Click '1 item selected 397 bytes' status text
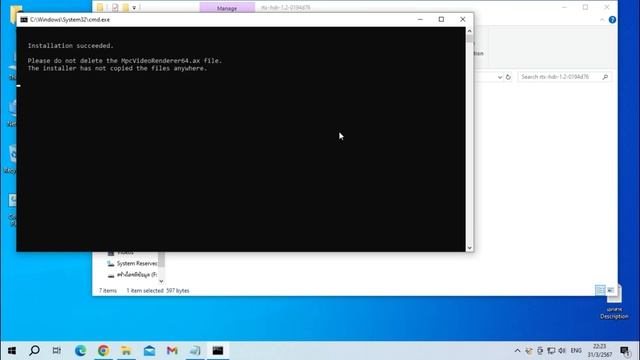 coord(158,291)
